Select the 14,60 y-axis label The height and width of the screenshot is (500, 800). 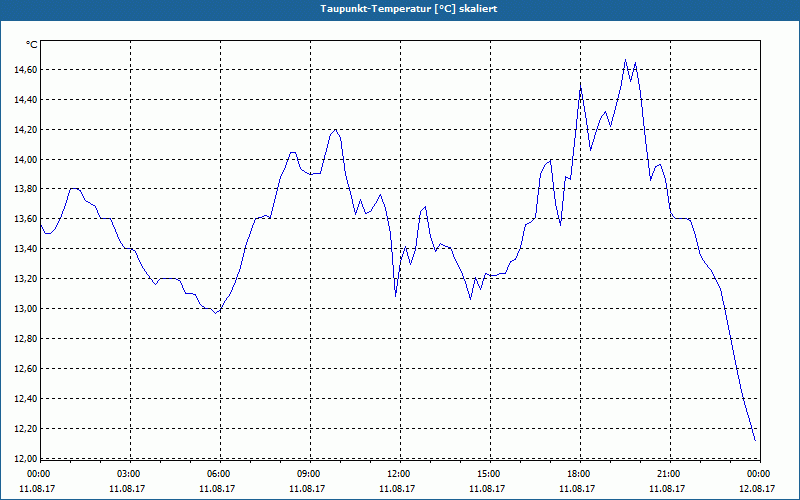click(25, 70)
